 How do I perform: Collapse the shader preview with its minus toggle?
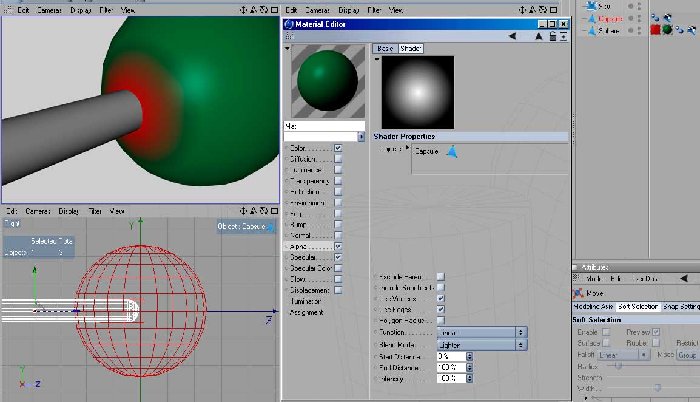click(377, 59)
